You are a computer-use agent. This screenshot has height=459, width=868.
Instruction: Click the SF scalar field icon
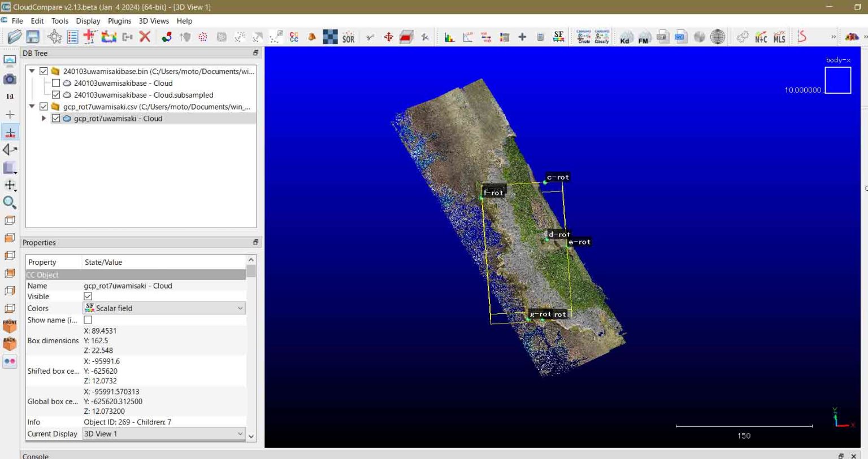click(558, 37)
